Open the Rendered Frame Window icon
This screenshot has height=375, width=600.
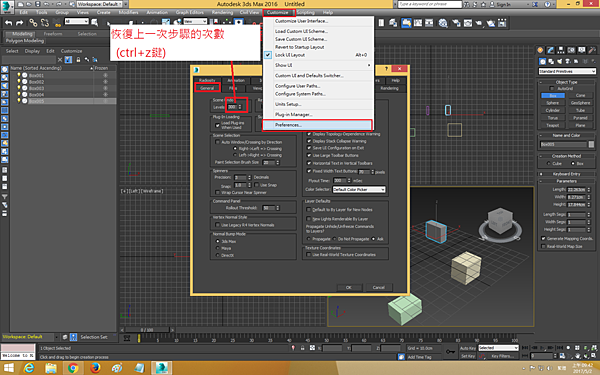[468, 23]
